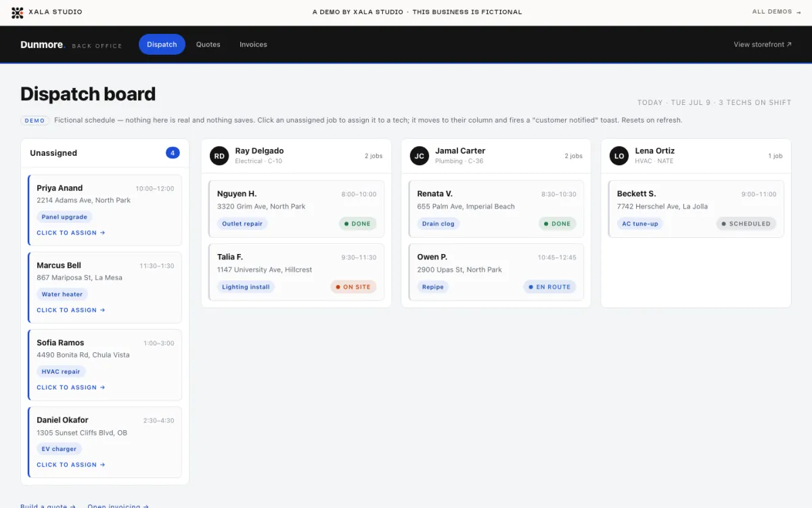Image resolution: width=812 pixels, height=508 pixels.
Task: Select the Marcus Bell customer name
Action: 59,266
